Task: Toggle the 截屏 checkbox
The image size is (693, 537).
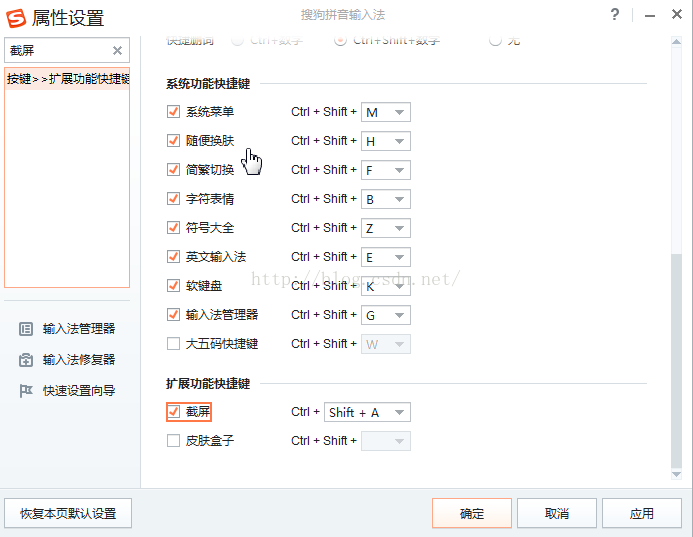Action: point(173,411)
